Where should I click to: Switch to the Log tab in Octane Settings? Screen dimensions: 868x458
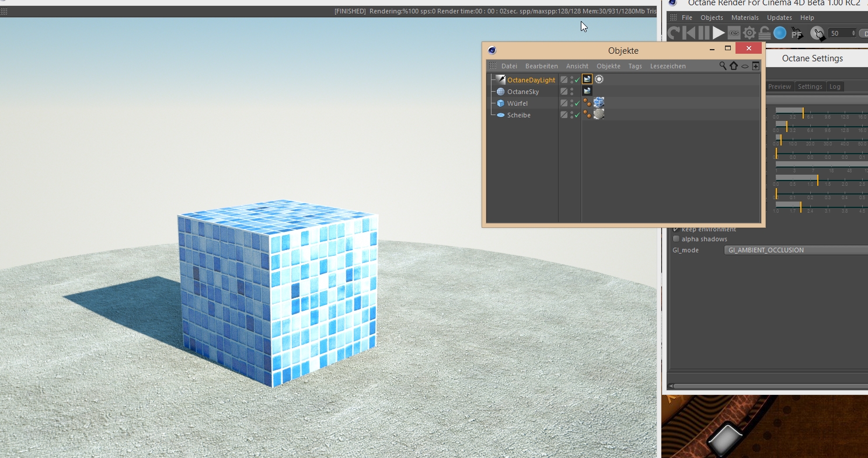(x=835, y=86)
